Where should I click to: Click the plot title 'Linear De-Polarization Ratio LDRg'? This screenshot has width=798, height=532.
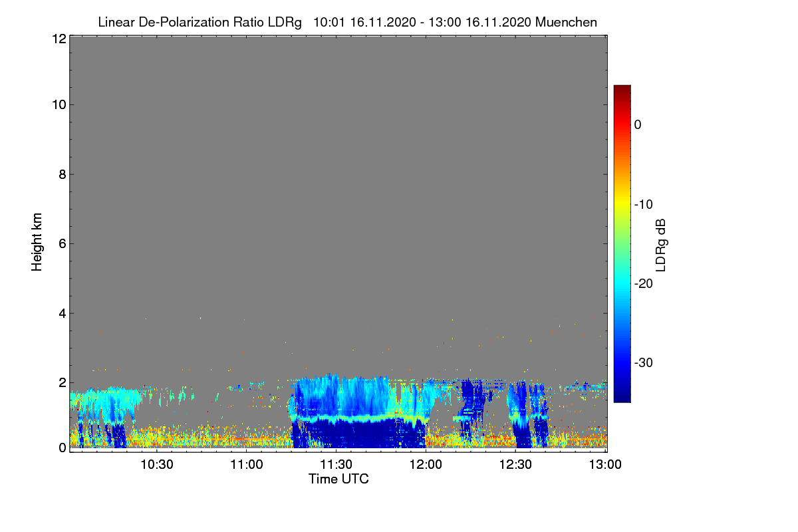click(199, 22)
